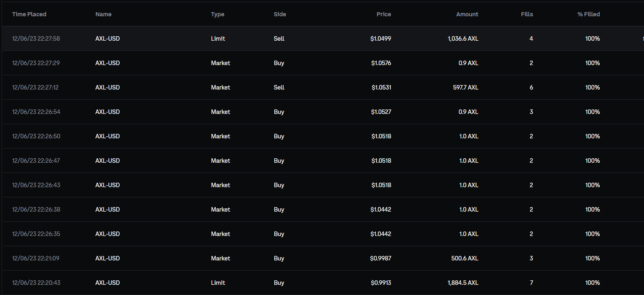Click the % Filled column header
Image resolution: width=644 pixels, height=295 pixels.
pos(588,14)
